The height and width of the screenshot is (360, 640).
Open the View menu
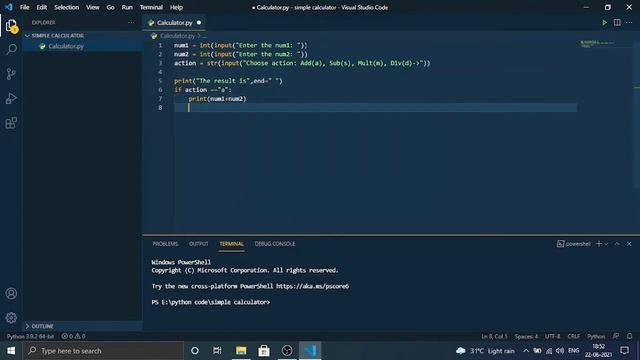point(93,7)
